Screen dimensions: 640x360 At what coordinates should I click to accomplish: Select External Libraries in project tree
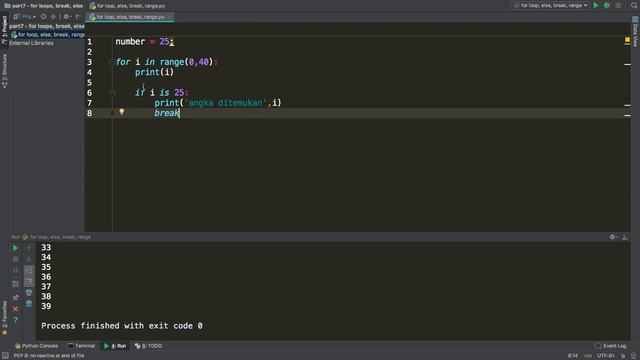pos(31,43)
